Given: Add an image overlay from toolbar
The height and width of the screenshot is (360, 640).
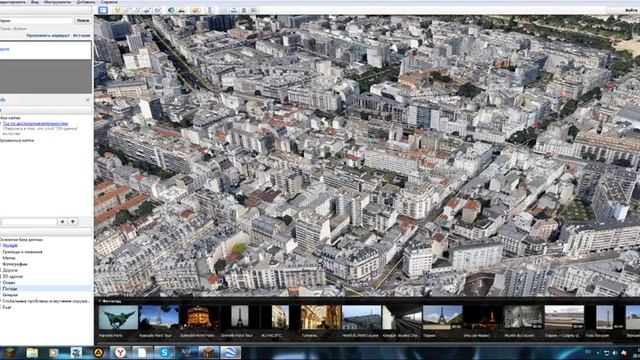Looking at the screenshot, I should 147,10.
